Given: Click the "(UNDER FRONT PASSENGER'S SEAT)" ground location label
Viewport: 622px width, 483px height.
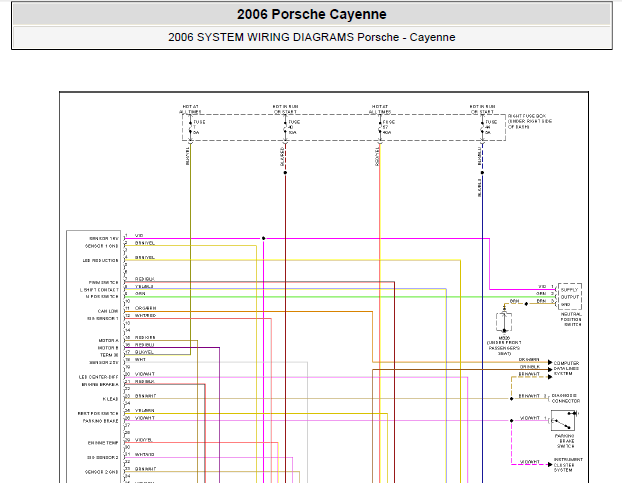Looking at the screenshot, I should tap(504, 348).
